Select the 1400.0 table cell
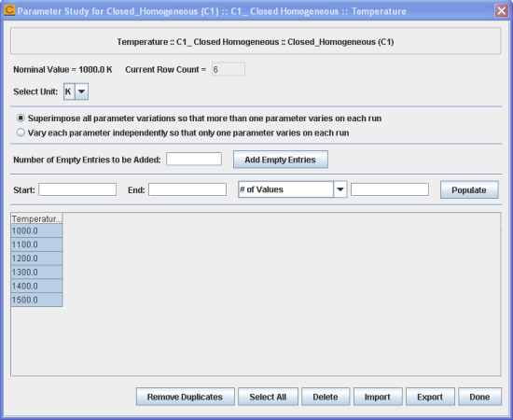This screenshot has width=513, height=420. (36, 286)
